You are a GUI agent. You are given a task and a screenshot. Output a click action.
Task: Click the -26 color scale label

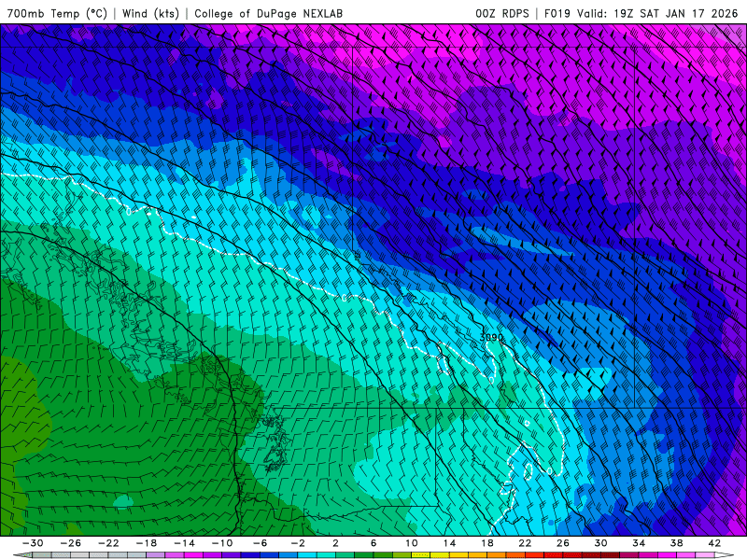point(71,543)
